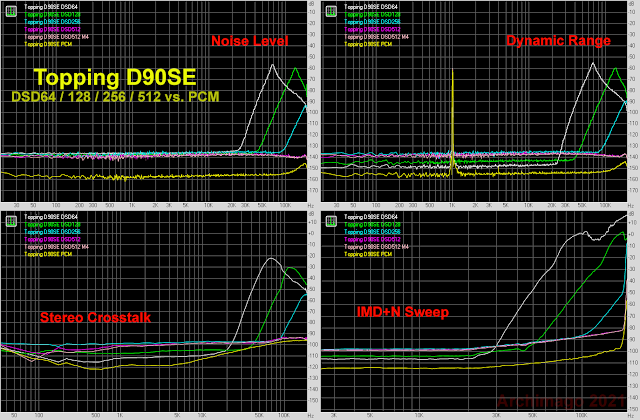Select the yellow PCM legend entry in IMD+N Sweep panel
This screenshot has width=640, height=420.
tap(368, 254)
